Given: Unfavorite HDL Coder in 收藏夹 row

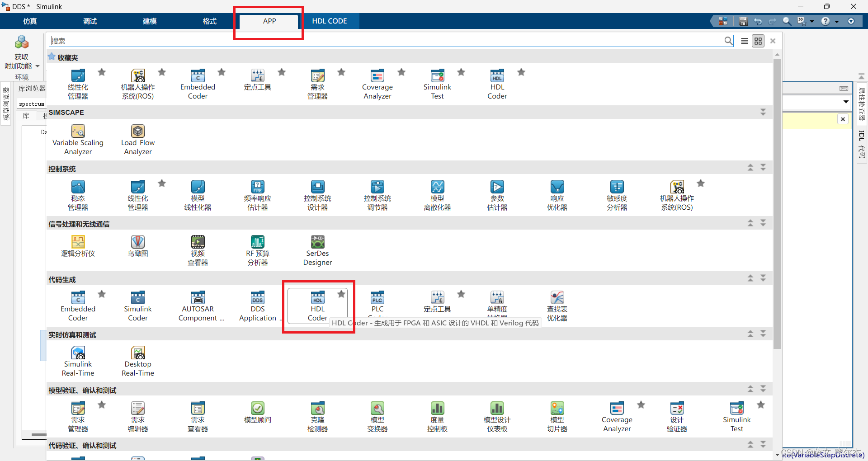Looking at the screenshot, I should (521, 72).
